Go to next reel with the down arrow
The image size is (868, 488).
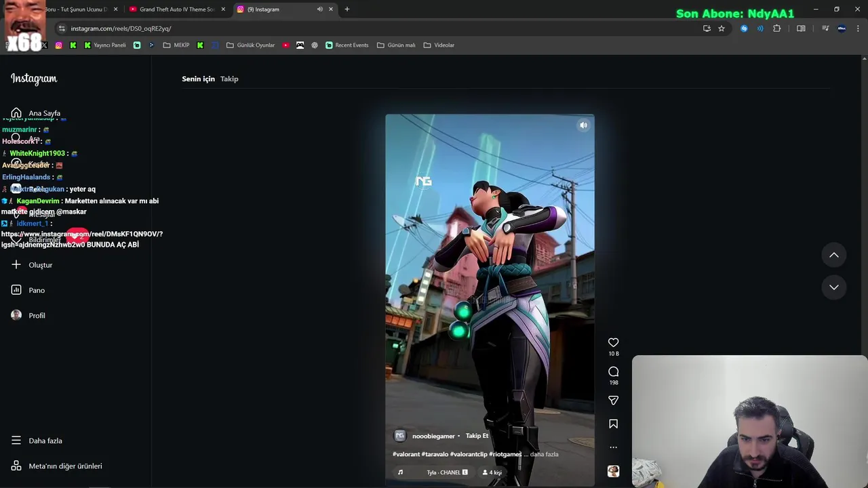point(834,287)
